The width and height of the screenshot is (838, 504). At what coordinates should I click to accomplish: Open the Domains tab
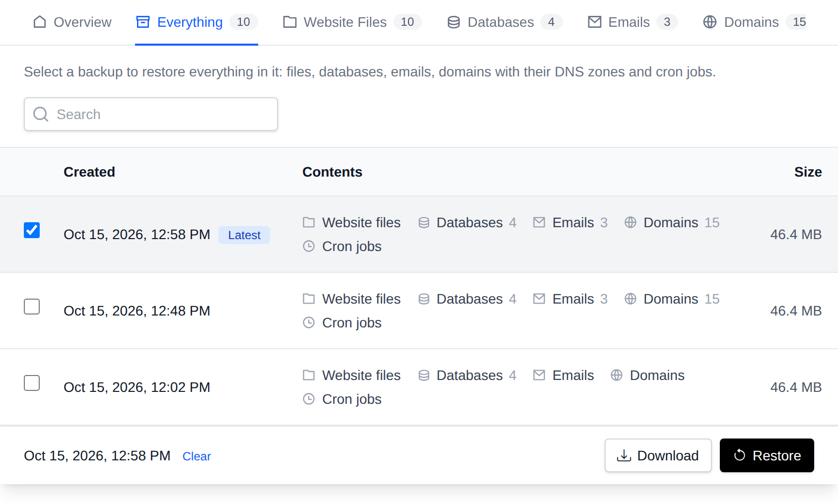(755, 22)
